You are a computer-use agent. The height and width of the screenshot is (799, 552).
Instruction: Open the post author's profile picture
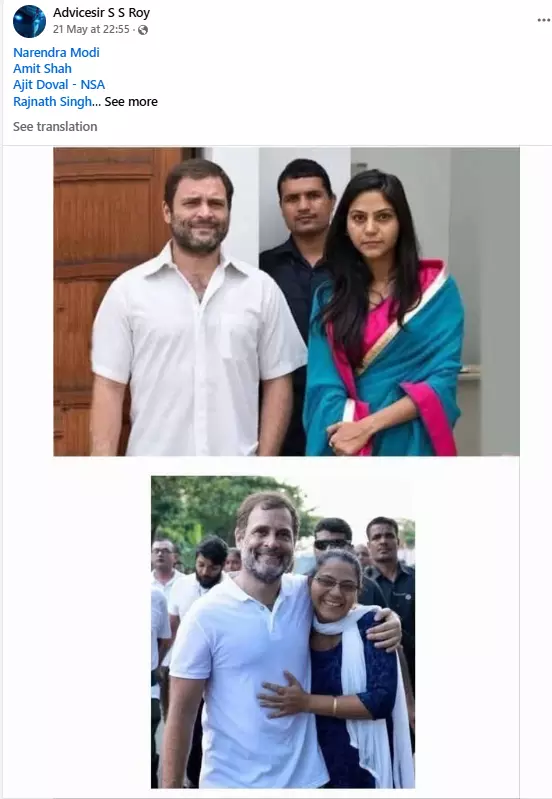[29, 21]
